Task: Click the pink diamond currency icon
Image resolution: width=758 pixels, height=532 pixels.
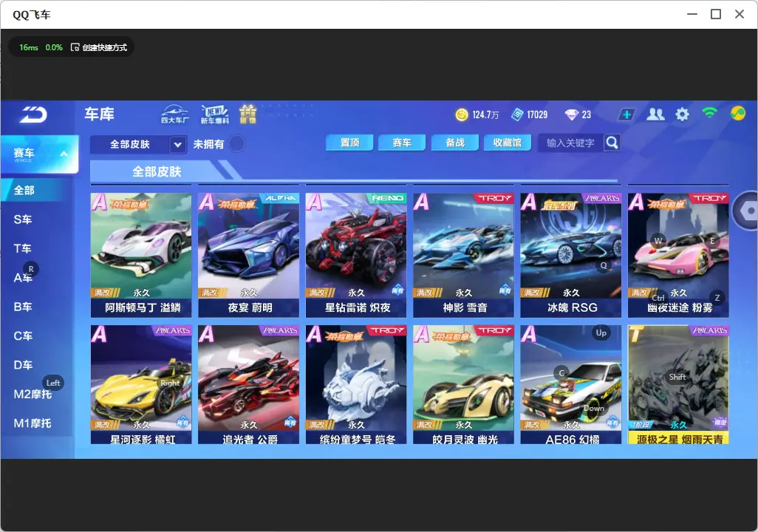Action: [x=571, y=115]
